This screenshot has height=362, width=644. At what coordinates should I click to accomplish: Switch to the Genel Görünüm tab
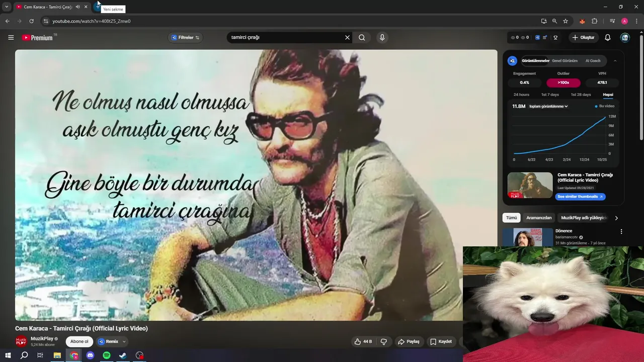point(565,61)
